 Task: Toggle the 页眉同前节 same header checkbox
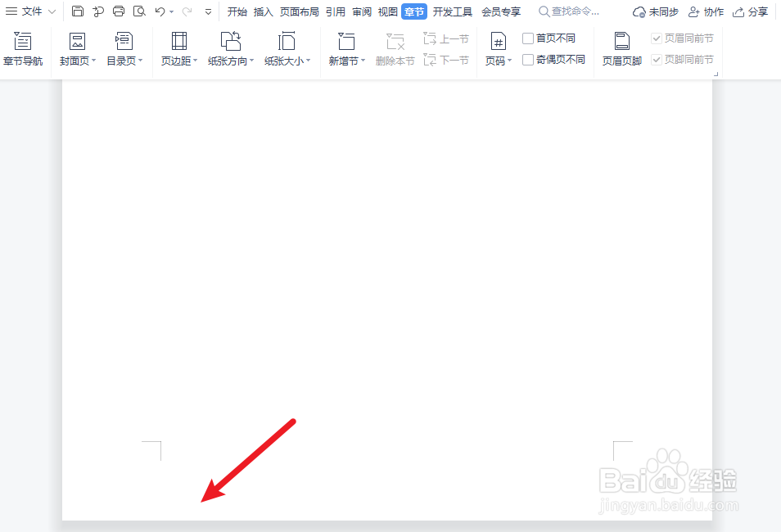click(x=657, y=37)
